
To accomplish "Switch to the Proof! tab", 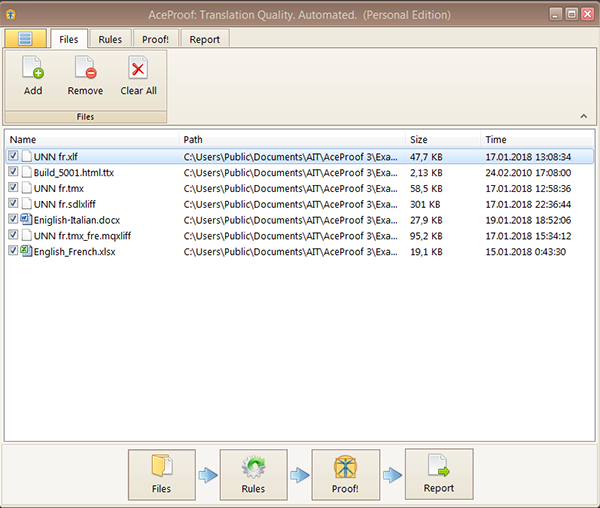I will pos(155,39).
